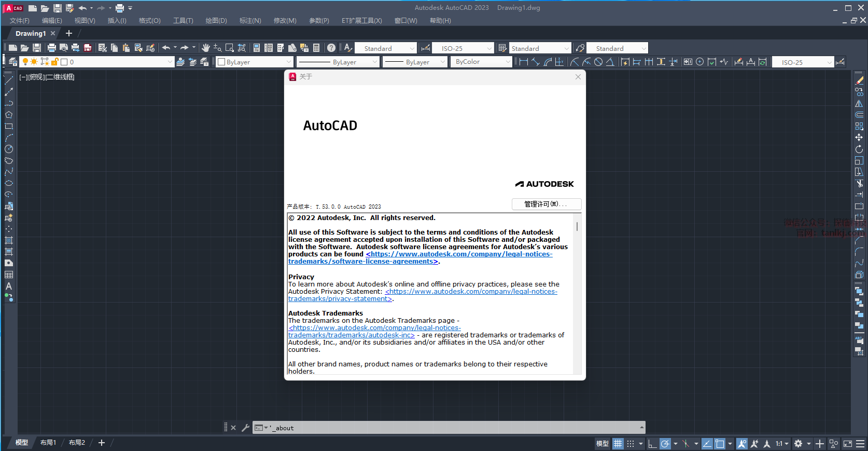
Task: Close the 关于 dialog
Action: pos(578,77)
